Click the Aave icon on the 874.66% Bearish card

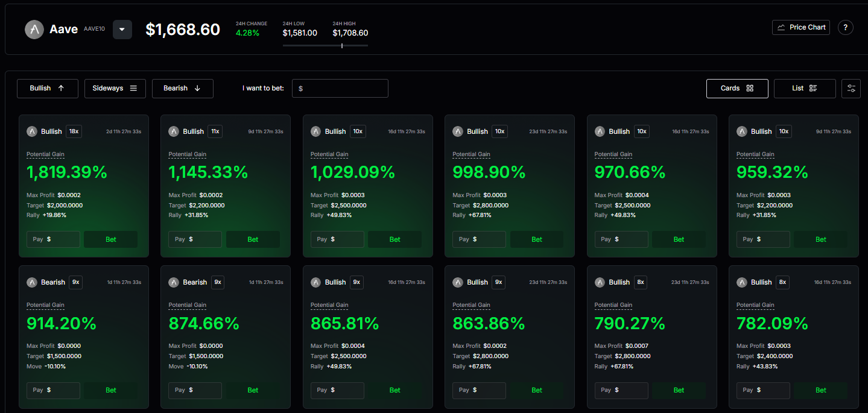click(x=174, y=282)
